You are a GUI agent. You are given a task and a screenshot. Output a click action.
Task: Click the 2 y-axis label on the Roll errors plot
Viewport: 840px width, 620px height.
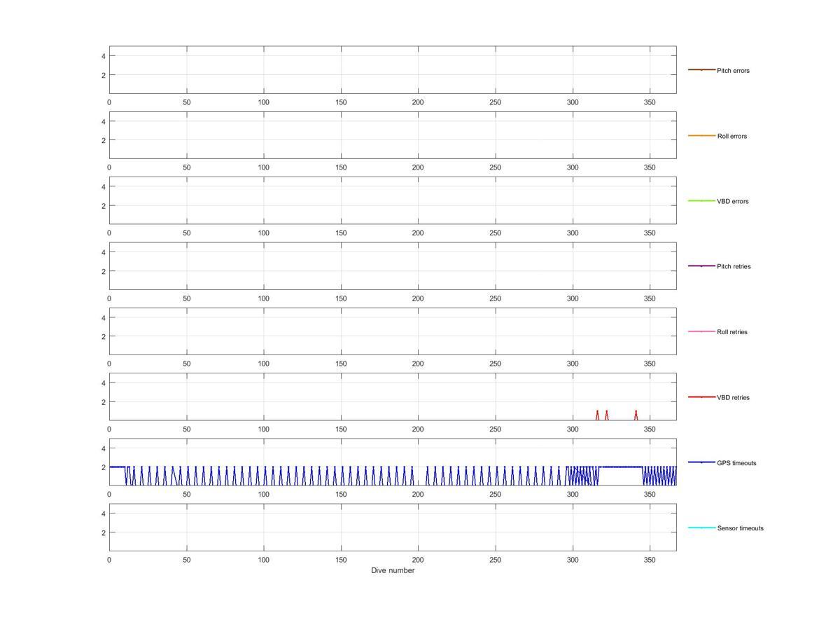click(104, 140)
